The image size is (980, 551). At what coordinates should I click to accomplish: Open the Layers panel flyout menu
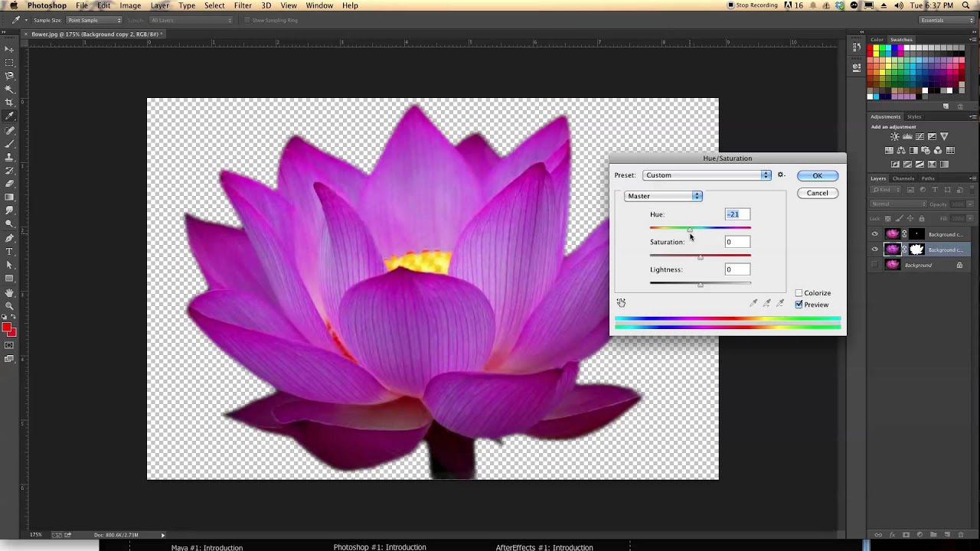coord(973,178)
